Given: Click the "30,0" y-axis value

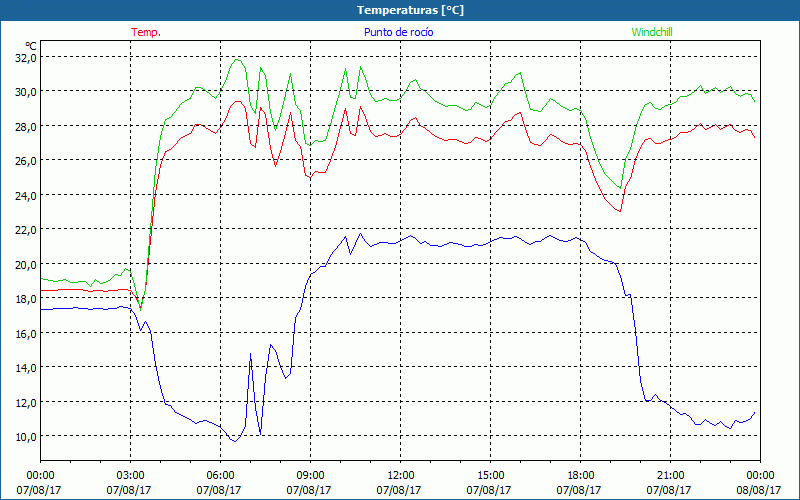Looking at the screenshot, I should (26, 92).
